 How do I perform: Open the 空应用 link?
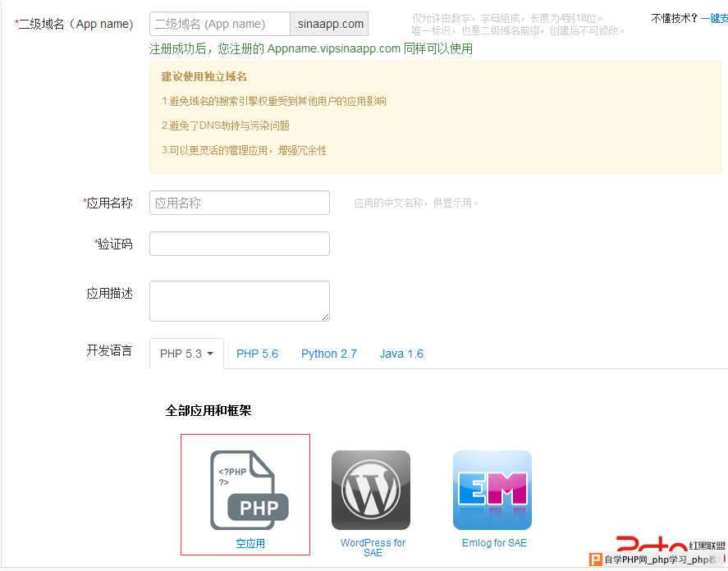250,544
